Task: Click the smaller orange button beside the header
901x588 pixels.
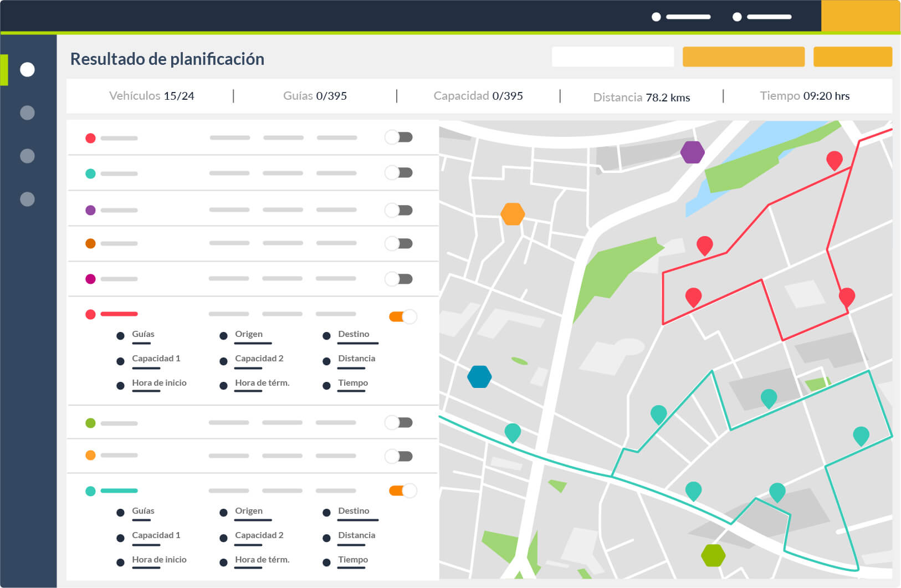Action: click(852, 57)
